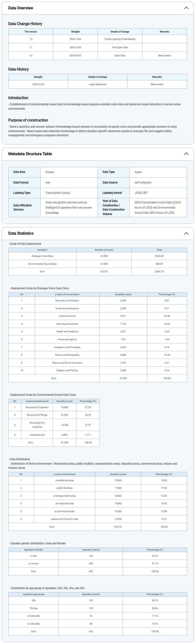Click the Data Overview panel title
Viewport: 196px width, 644px height.
tap(20, 8)
